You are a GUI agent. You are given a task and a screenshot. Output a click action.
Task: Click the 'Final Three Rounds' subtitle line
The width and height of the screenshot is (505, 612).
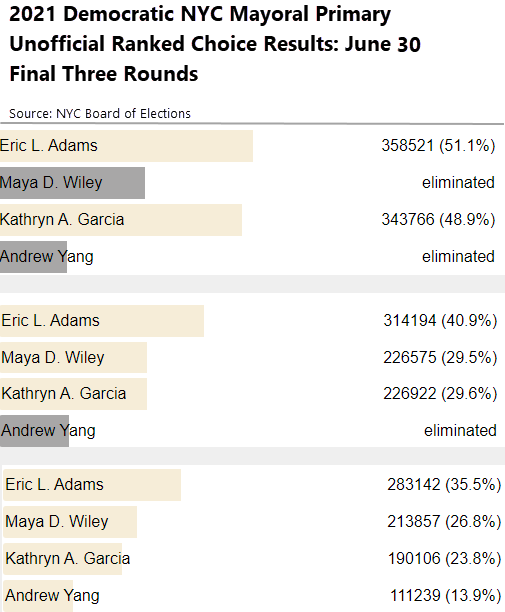(104, 74)
